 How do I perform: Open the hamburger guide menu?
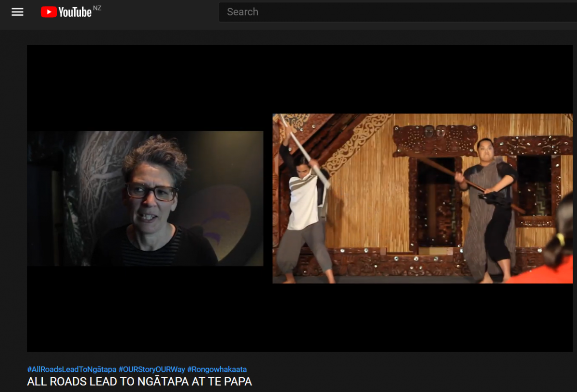coord(17,12)
